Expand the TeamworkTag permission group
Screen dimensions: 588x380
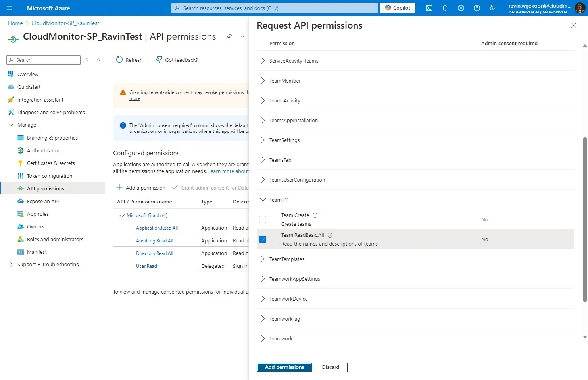point(263,319)
